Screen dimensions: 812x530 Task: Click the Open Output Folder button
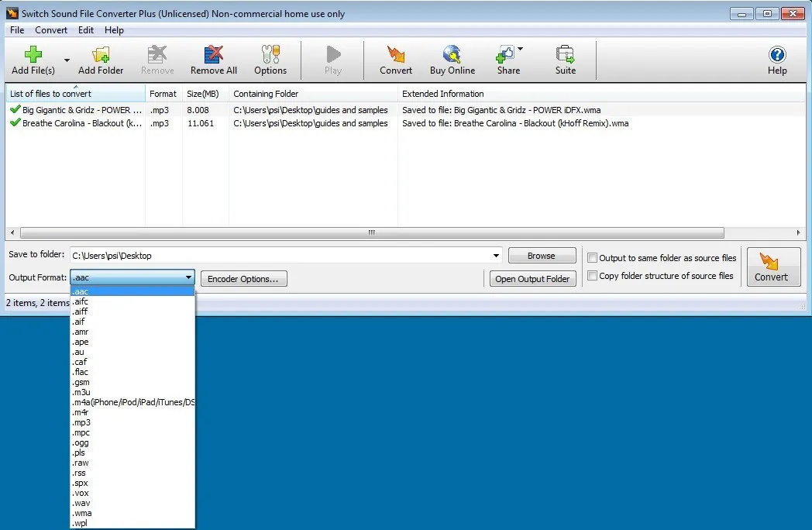(532, 279)
